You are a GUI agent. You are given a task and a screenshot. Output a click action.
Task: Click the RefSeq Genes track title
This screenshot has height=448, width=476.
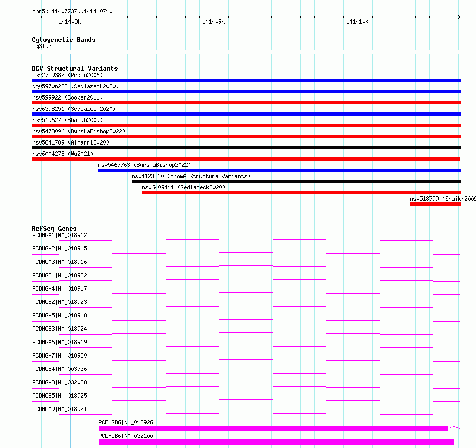54,229
